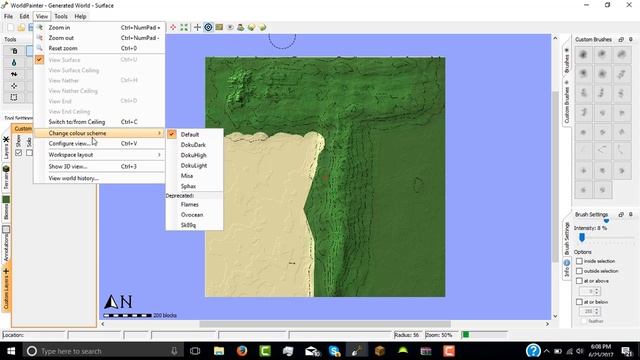Open the File menu
The width and height of the screenshot is (640, 360).
pyautogui.click(x=9, y=16)
